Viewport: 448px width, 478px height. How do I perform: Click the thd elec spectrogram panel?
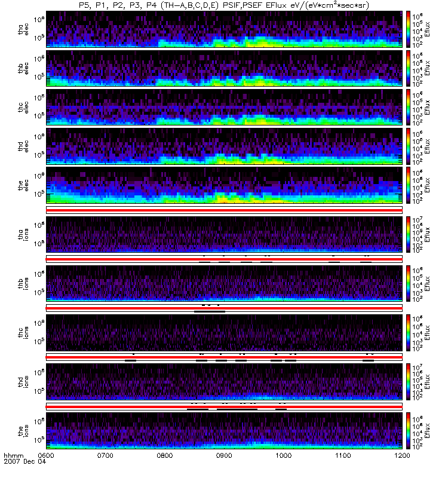[225, 146]
